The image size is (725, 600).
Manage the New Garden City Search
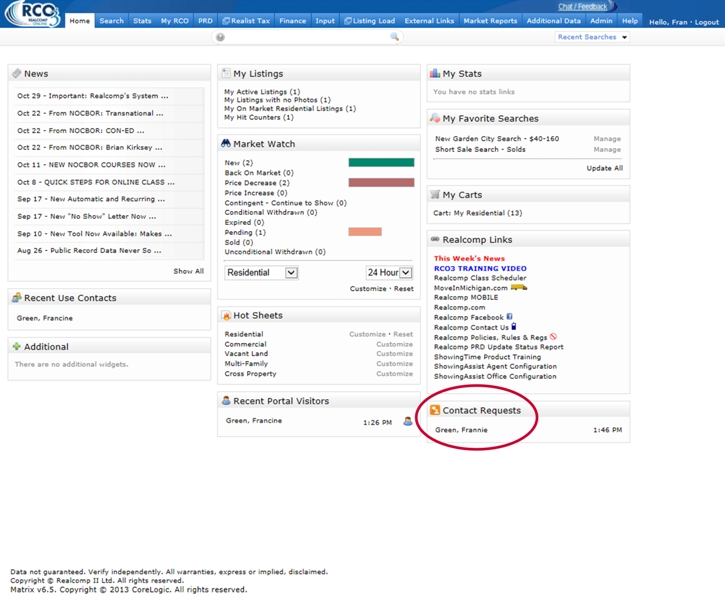click(x=607, y=139)
